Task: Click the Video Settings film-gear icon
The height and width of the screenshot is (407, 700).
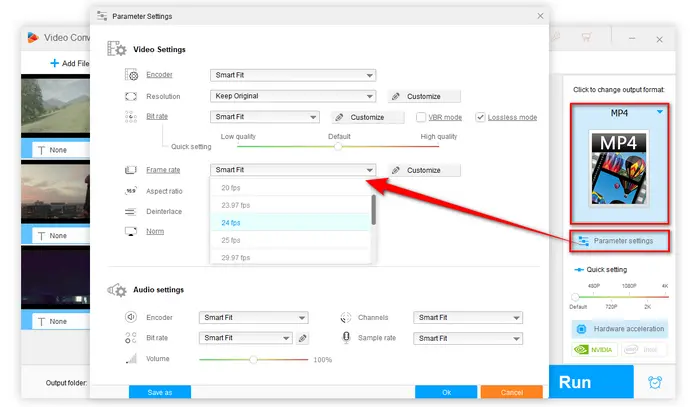Action: [117, 49]
